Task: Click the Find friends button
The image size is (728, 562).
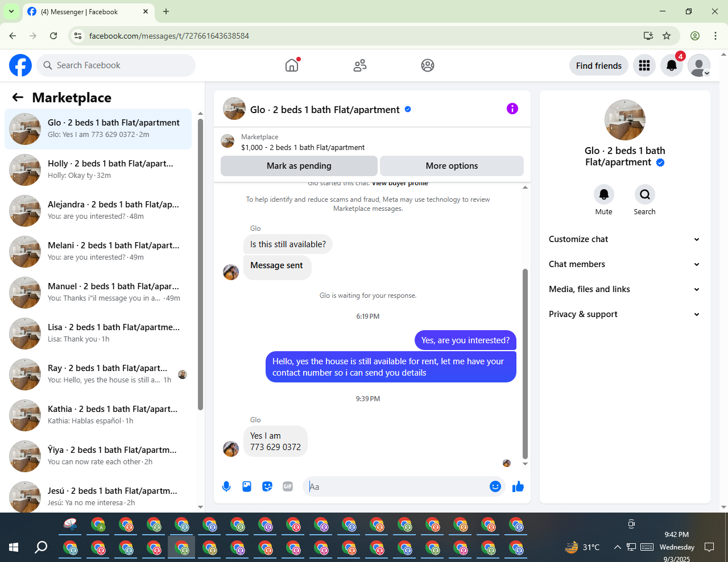Action: [599, 66]
